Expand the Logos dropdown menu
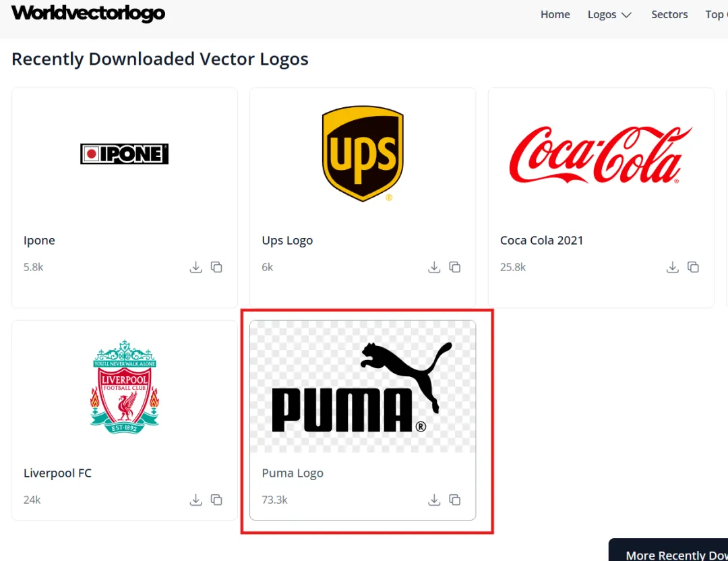 pyautogui.click(x=609, y=15)
